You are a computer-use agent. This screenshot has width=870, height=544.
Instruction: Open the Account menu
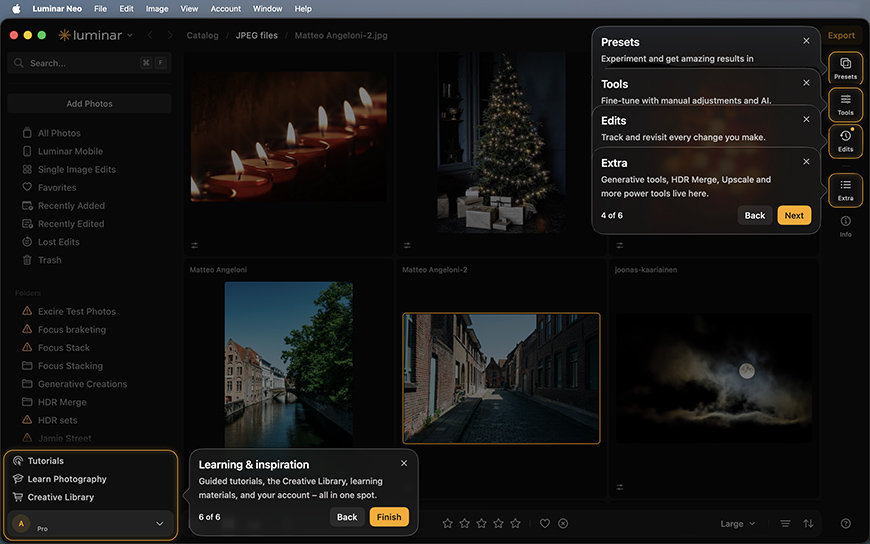pyautogui.click(x=226, y=8)
